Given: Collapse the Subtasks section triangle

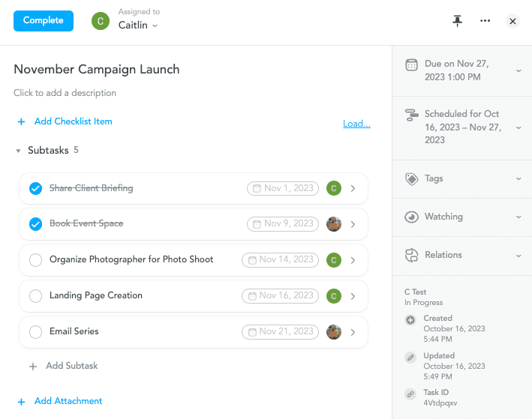Looking at the screenshot, I should point(19,151).
